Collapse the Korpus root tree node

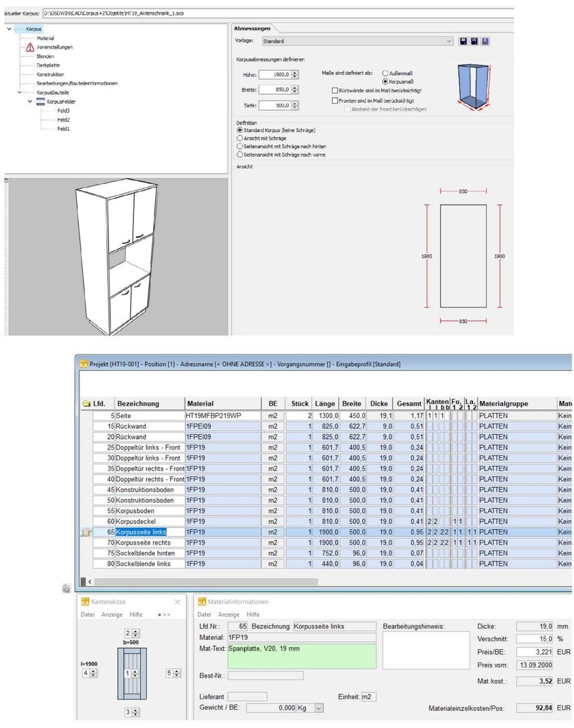(9, 29)
